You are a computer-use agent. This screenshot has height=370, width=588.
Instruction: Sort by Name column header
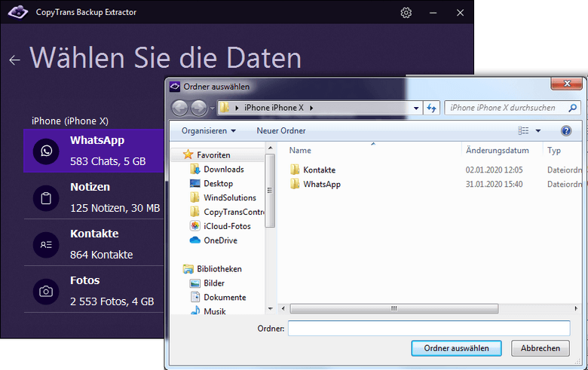point(300,150)
